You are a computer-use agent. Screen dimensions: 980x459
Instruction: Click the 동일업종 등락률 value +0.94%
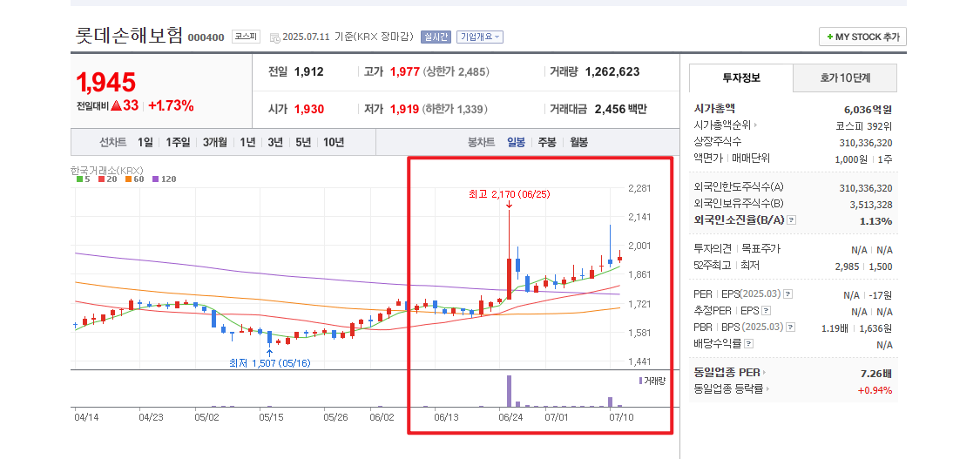875,389
